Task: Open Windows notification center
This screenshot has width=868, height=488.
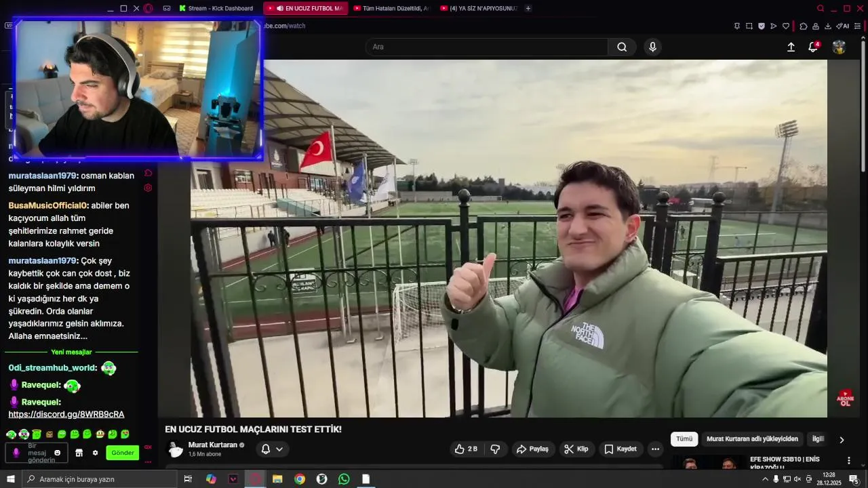Action: point(854,479)
